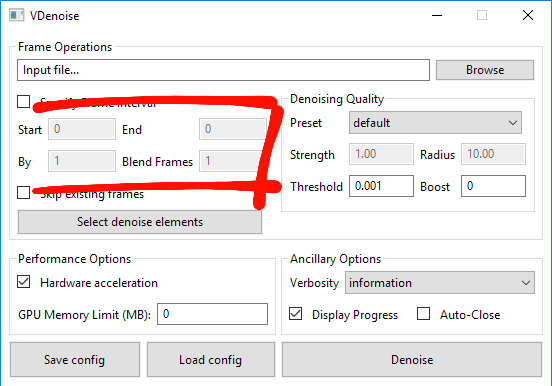Untick the Display Progress checkbox

pos(295,313)
